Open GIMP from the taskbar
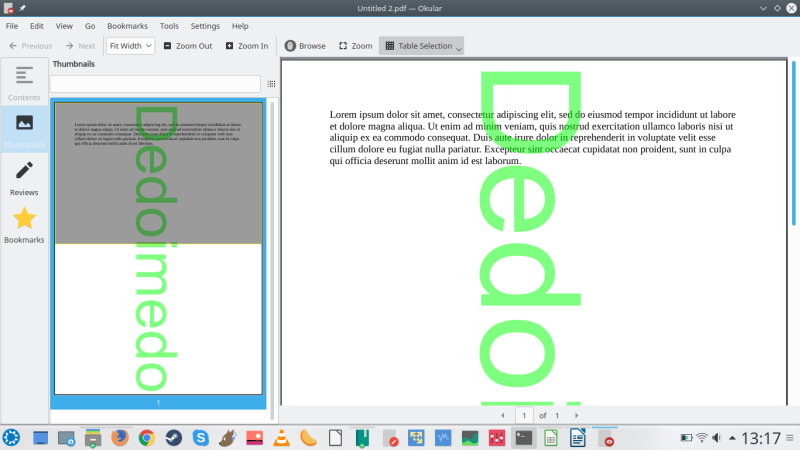800x450 pixels. 228,438
